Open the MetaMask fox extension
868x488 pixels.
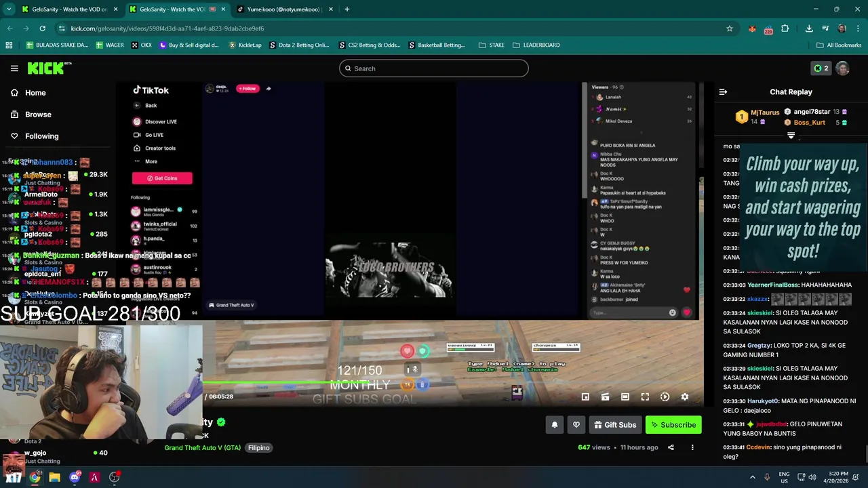(x=752, y=28)
